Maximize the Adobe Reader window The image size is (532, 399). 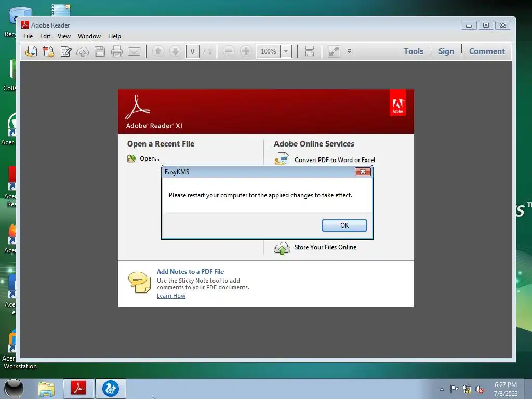coord(486,25)
